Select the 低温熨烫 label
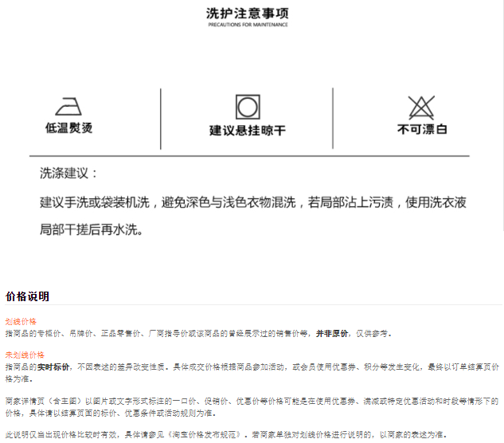504x443 pixels. click(x=68, y=127)
